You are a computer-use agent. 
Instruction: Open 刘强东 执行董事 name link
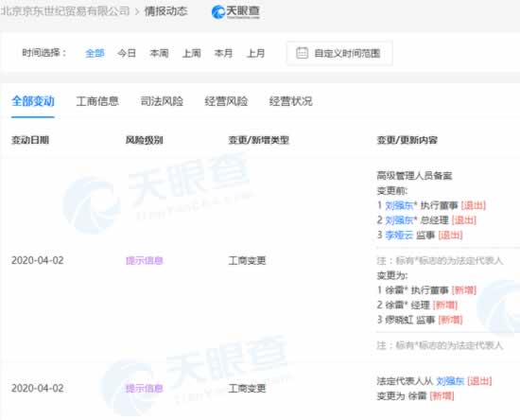(399, 205)
